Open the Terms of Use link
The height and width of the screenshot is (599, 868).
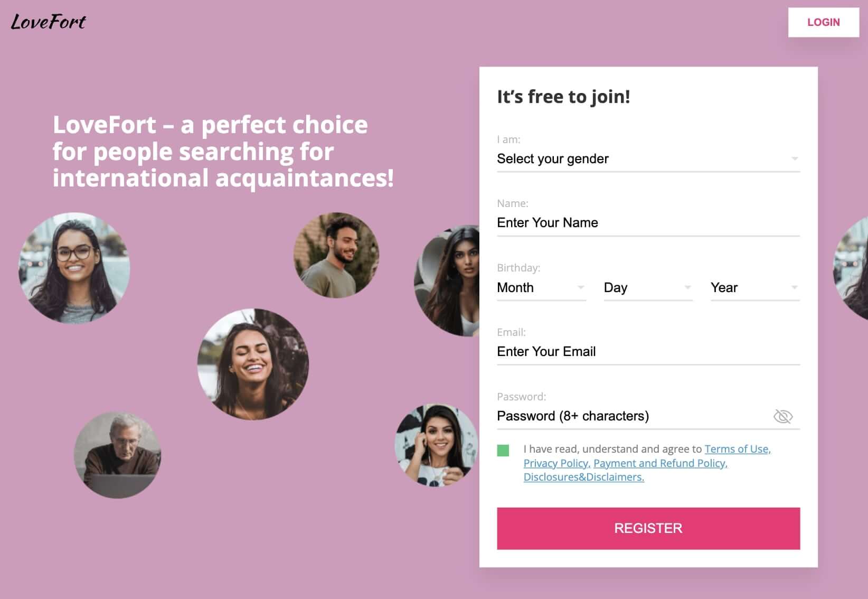click(737, 449)
